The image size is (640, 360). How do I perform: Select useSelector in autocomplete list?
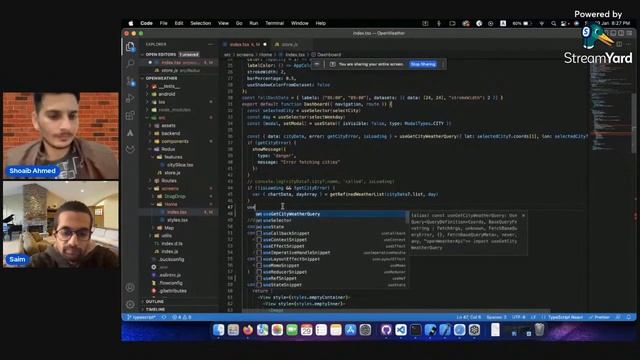pyautogui.click(x=331, y=220)
